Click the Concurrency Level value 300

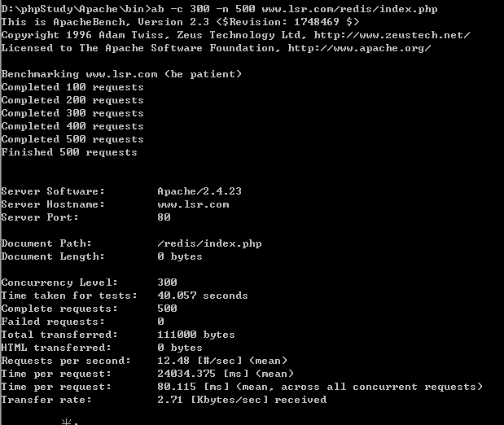click(x=167, y=283)
